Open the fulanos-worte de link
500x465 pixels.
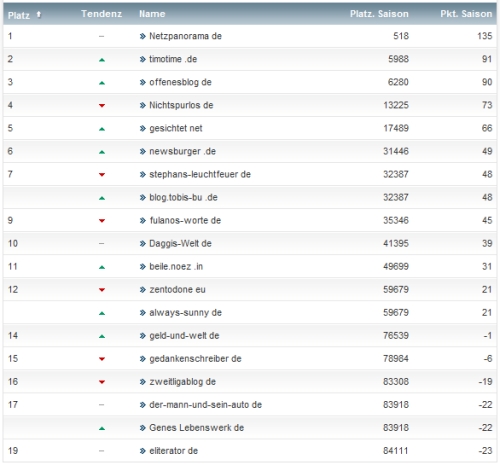pos(185,220)
